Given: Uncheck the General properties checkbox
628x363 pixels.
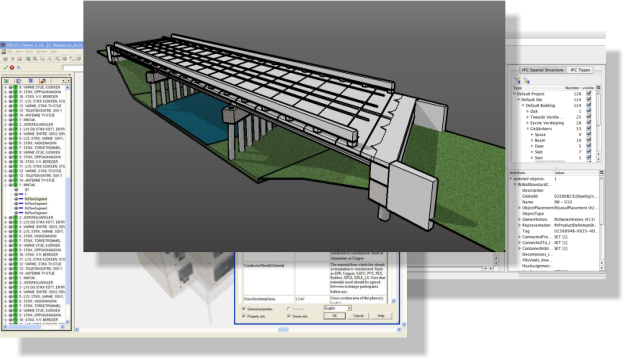Looking at the screenshot, I should (x=244, y=309).
